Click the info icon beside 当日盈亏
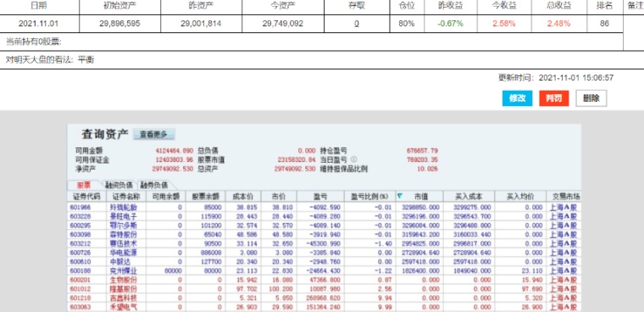 [353, 159]
